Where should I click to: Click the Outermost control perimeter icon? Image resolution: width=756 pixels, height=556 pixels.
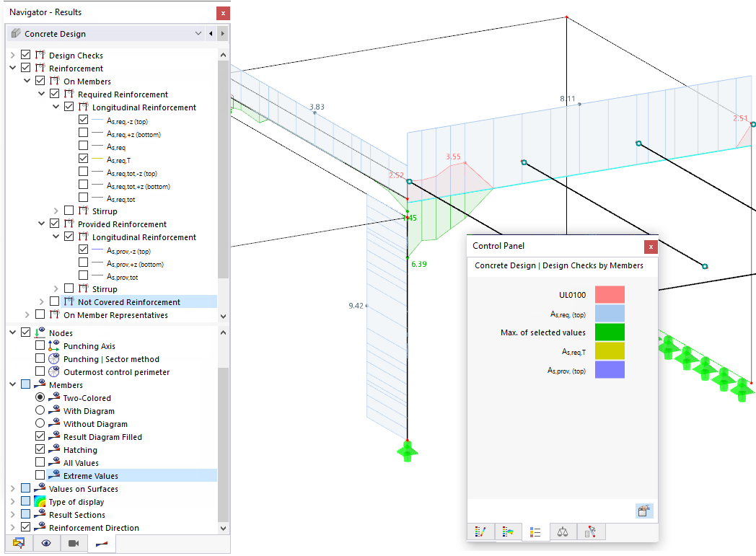[54, 371]
